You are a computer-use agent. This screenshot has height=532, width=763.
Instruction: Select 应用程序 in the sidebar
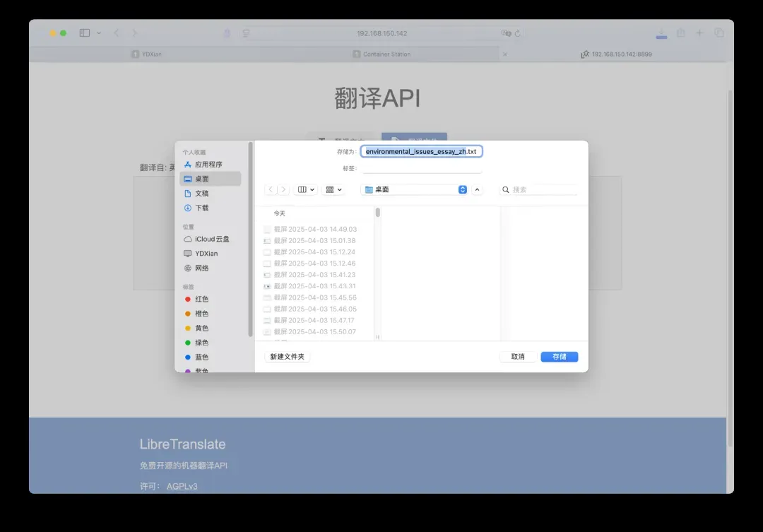tap(208, 165)
